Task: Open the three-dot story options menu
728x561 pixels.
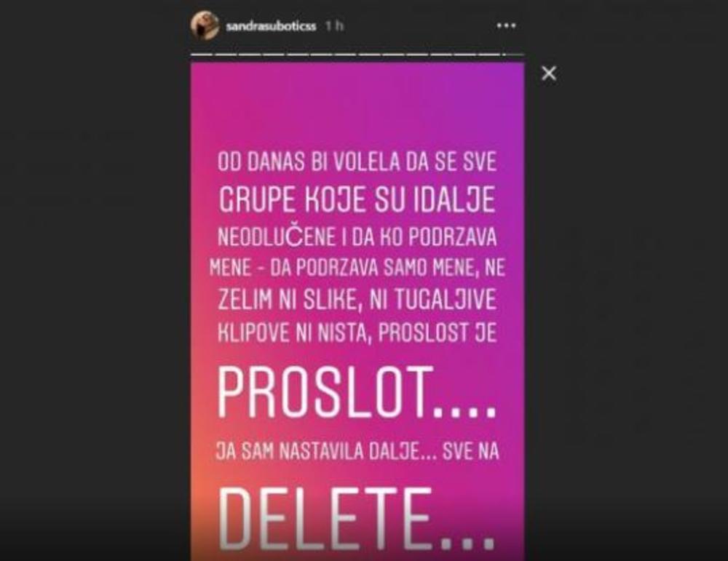Action: (506, 25)
